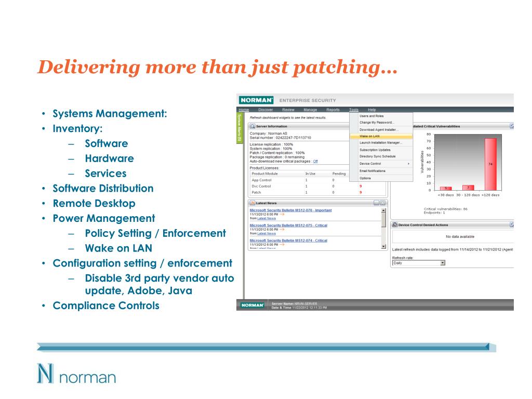Screen dimensions: 532x399
Task: Open the Refresh rate Daily dropdown
Action: 443,263
